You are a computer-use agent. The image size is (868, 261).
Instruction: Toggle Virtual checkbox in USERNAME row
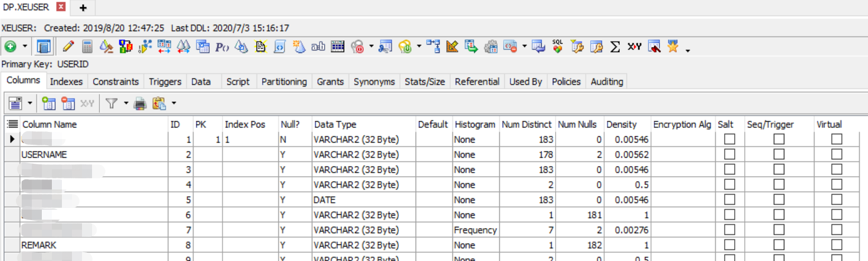pyautogui.click(x=837, y=154)
